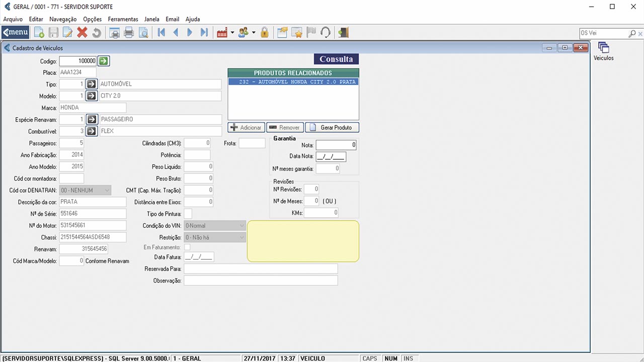644x362 pixels.
Task: Click the Data Fatura date field
Action: 199,257
